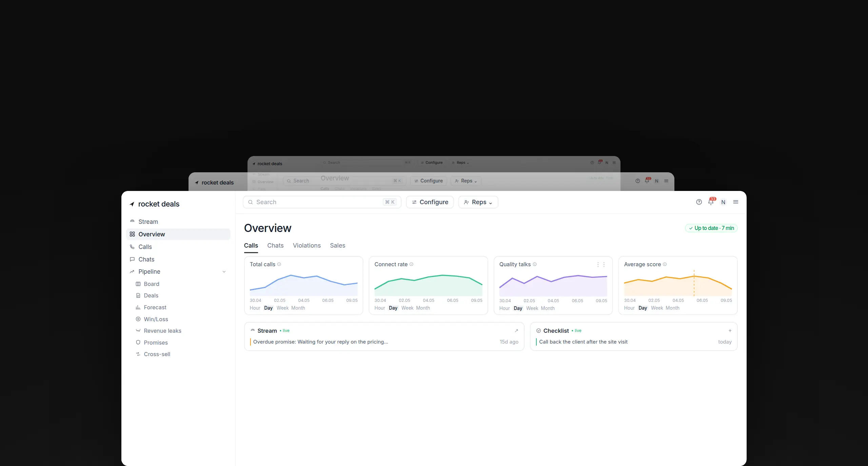The height and width of the screenshot is (466, 868).
Task: Open notifications bell with red badge
Action: point(711,202)
